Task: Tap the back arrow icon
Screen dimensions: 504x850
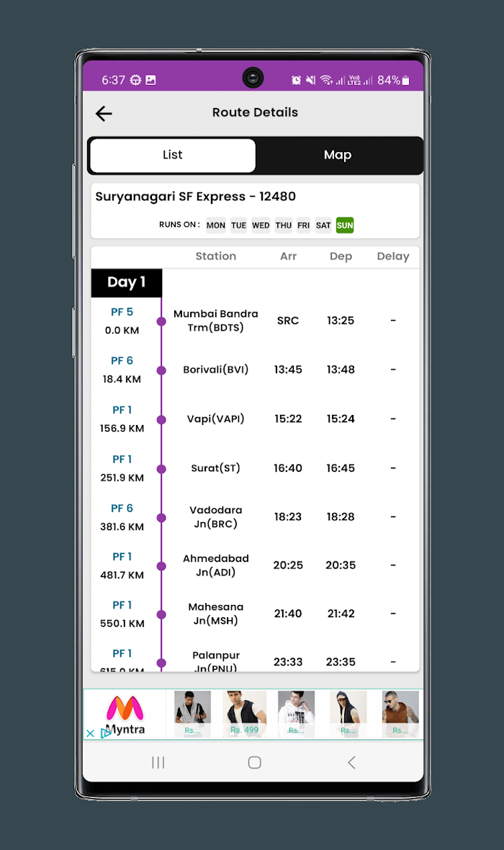Action: pos(104,113)
